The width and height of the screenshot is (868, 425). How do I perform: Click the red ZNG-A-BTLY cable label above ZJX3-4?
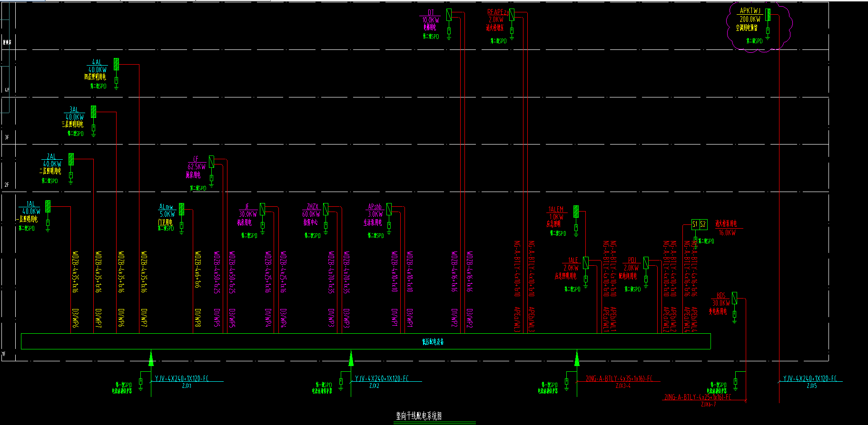(x=619, y=379)
